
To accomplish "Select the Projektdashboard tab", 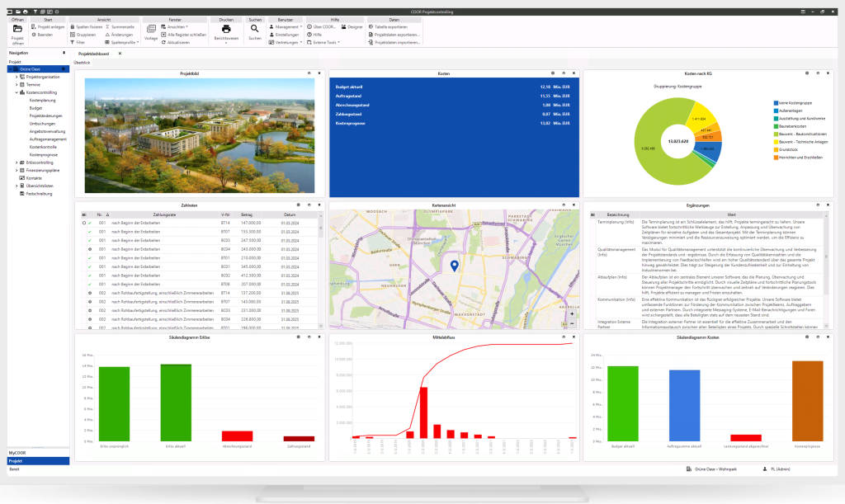I will click(94, 54).
